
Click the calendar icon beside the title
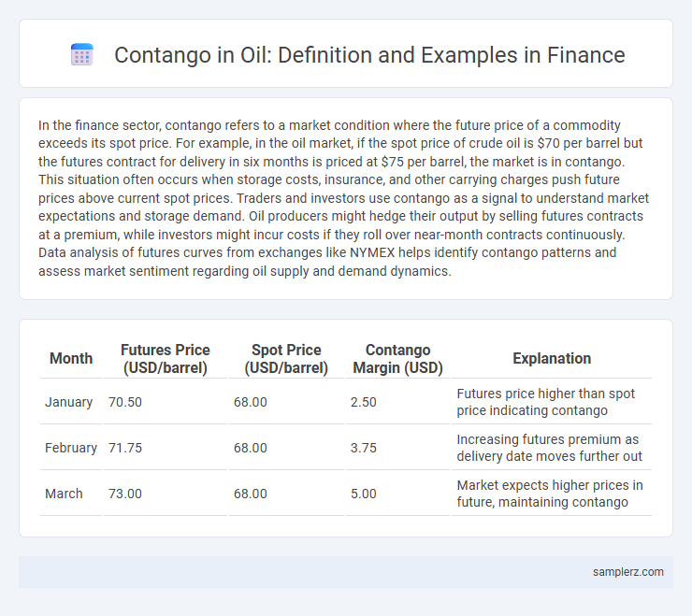[82, 55]
